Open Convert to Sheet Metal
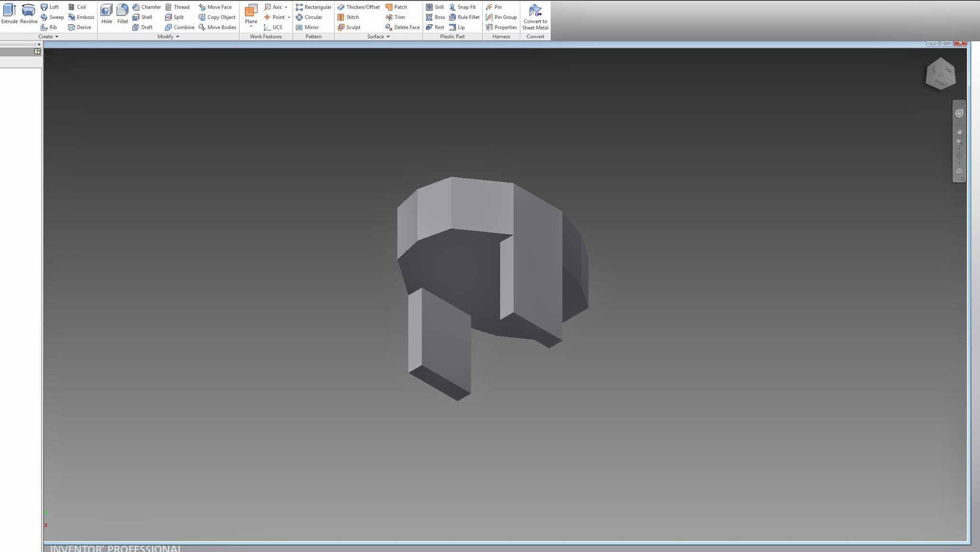This screenshot has height=552, width=980. [x=535, y=17]
